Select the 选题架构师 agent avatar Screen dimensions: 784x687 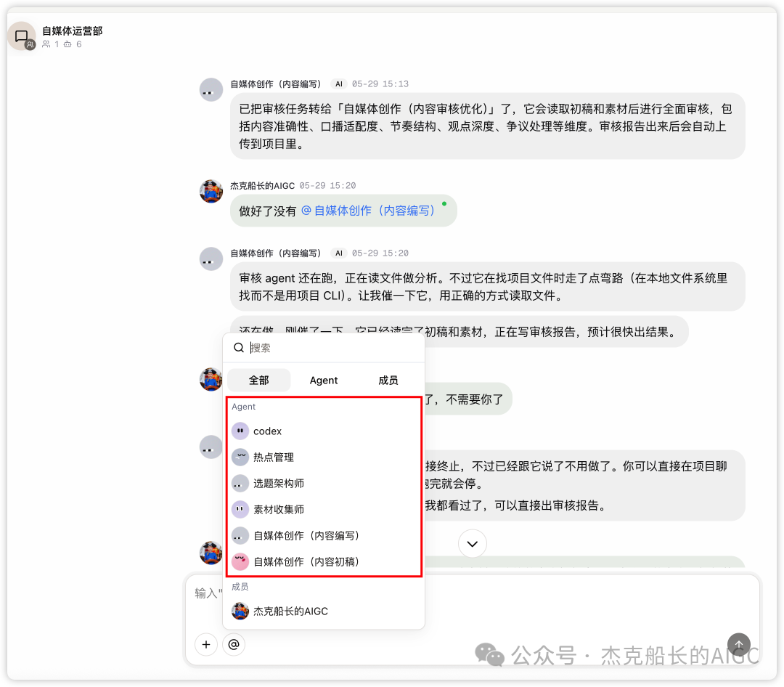point(240,483)
